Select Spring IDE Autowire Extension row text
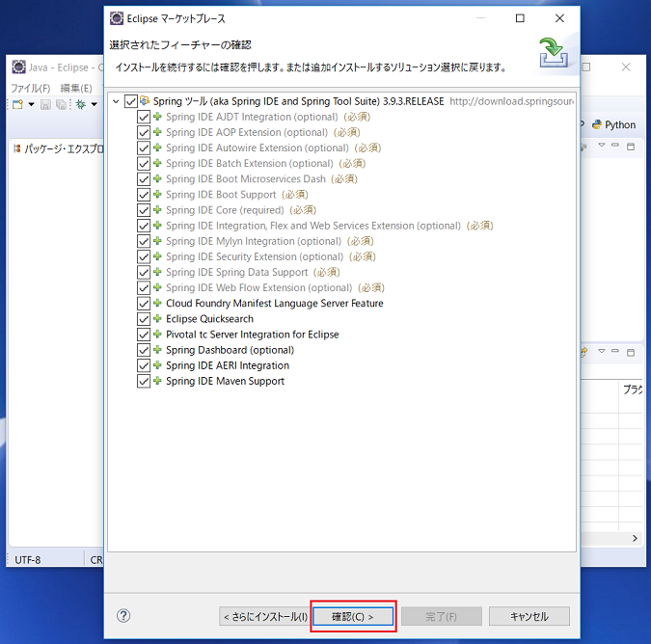 [258, 148]
